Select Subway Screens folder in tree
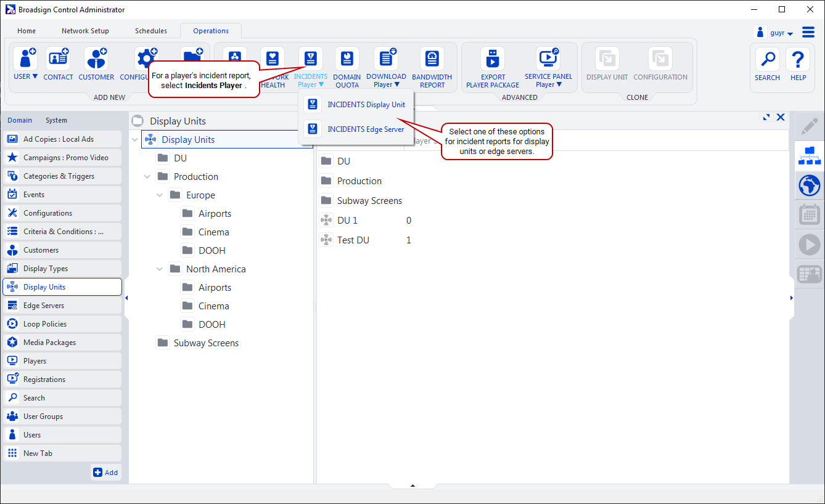The width and height of the screenshot is (825, 504). (198, 343)
